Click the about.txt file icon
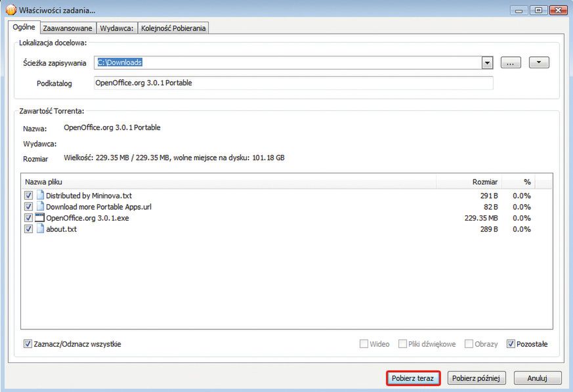573x392 pixels. pyautogui.click(x=40, y=229)
